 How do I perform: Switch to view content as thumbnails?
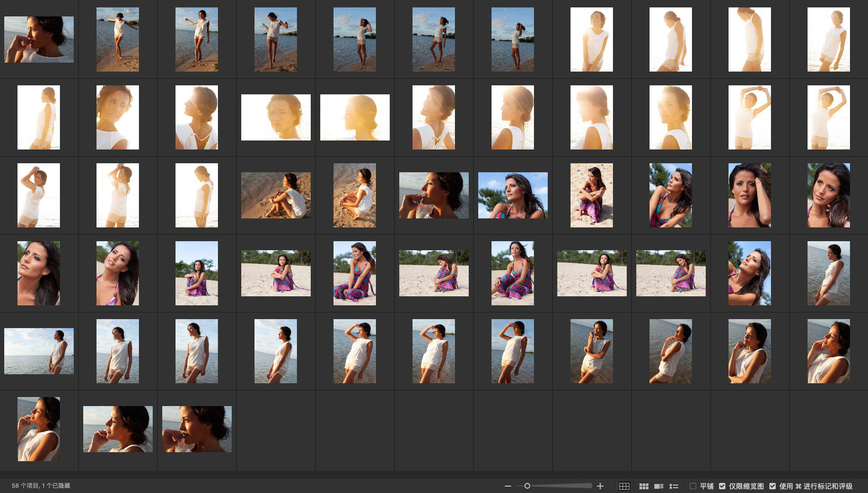pos(644,486)
